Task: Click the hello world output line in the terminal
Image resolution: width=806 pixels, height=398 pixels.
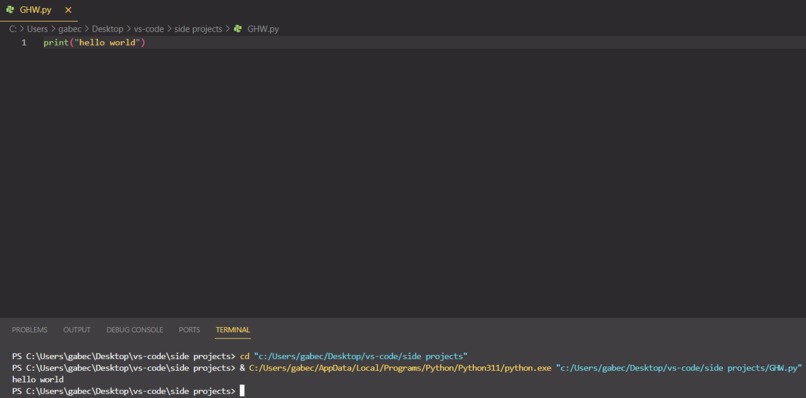Action: (x=38, y=379)
